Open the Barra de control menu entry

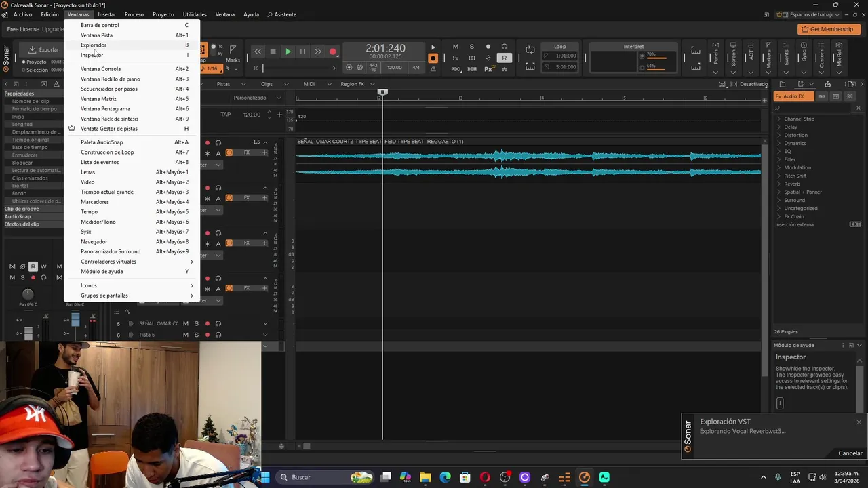[x=132, y=25]
